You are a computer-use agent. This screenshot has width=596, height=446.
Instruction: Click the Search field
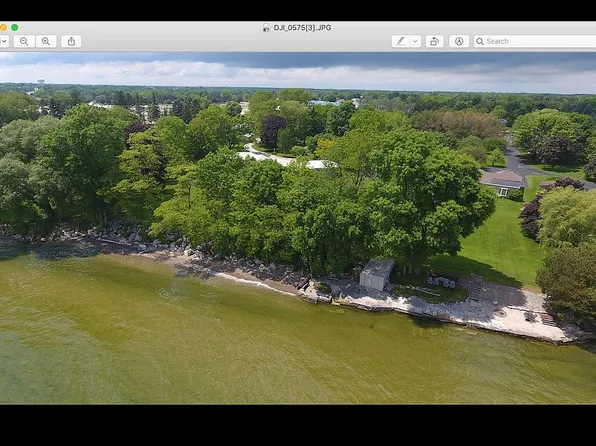pyautogui.click(x=535, y=41)
